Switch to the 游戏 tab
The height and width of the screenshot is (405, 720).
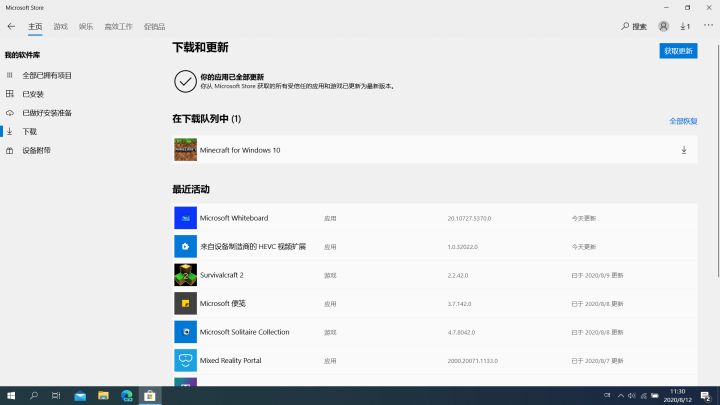tap(60, 27)
